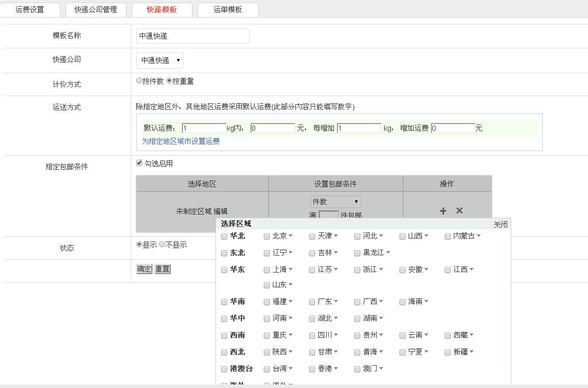The height and width of the screenshot is (388, 588).
Task: Click the 模板名称 input field
Action: pos(193,36)
